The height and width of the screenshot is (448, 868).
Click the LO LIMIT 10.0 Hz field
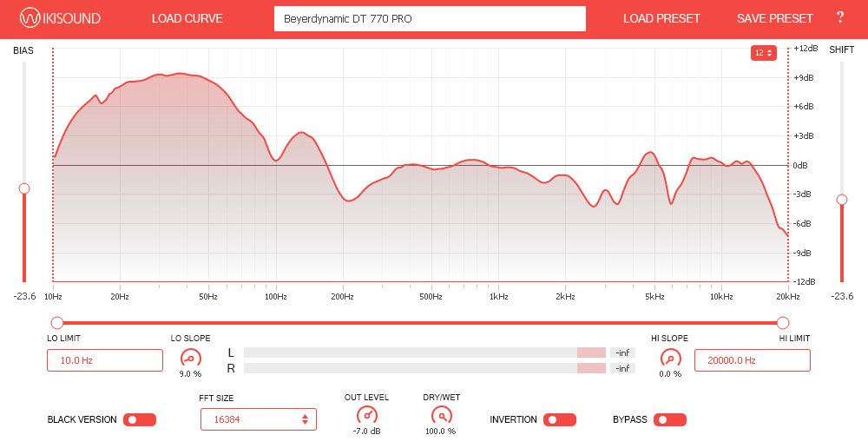[x=105, y=360]
